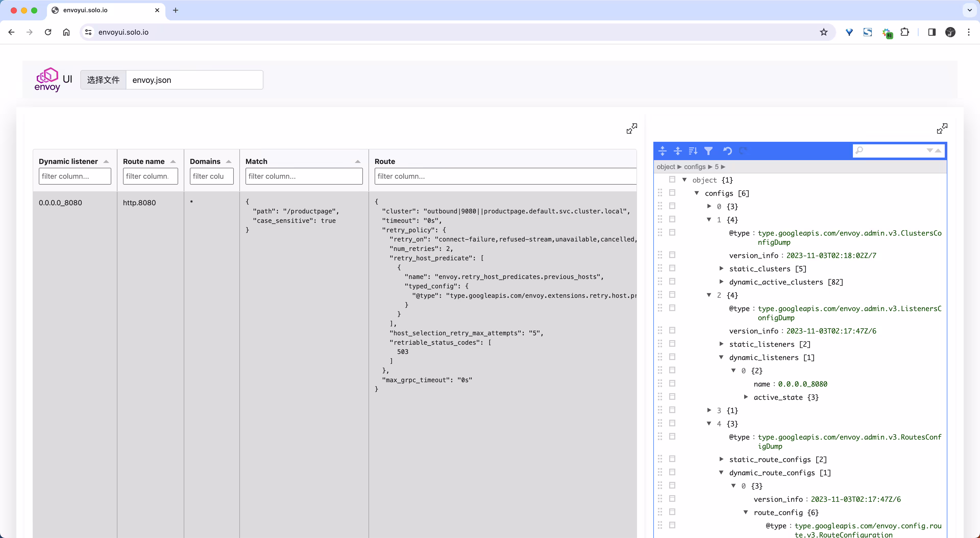Open action menu box beside dynamic_listeners [1]
Screen dimensions: 980x538
click(x=672, y=357)
